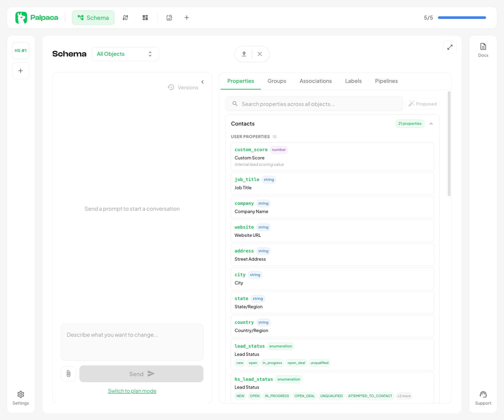504x420 pixels.
Task: Toggle the Proposed properties filter
Action: 423,104
